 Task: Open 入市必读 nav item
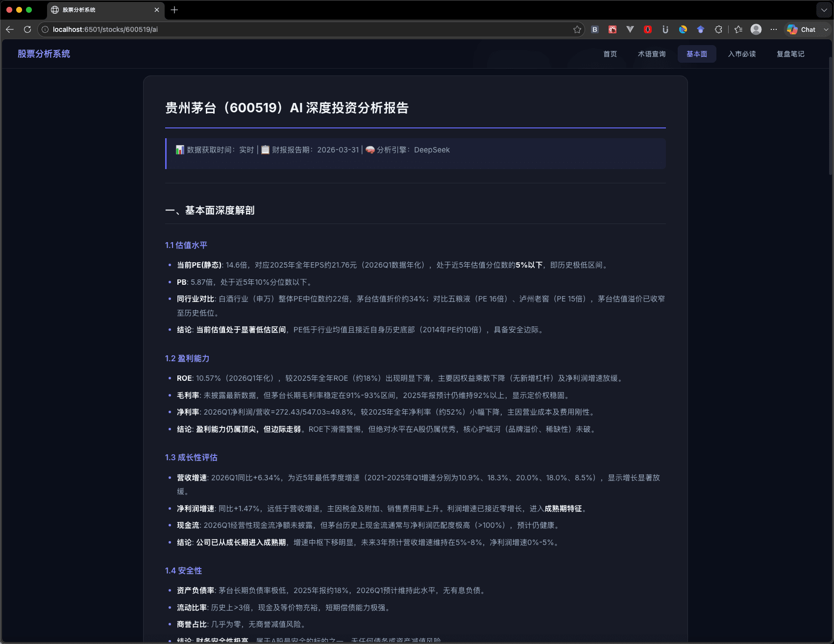[742, 54]
